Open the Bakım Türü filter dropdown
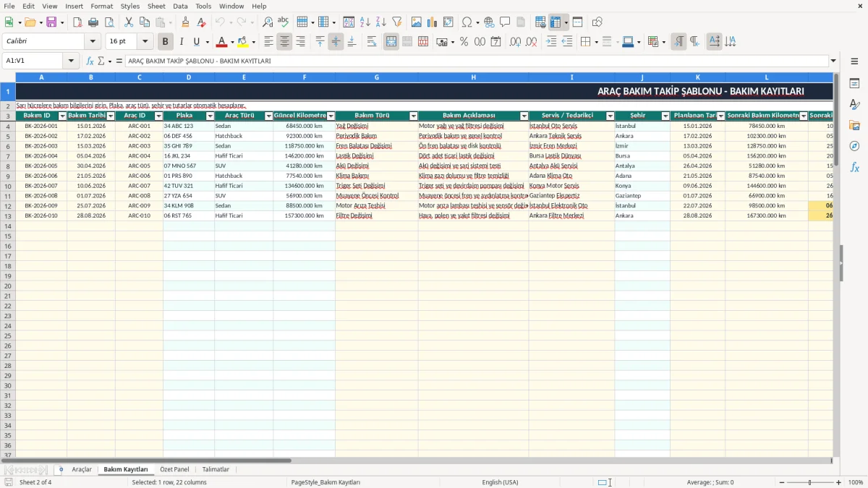This screenshot has width=868, height=488. point(414,116)
